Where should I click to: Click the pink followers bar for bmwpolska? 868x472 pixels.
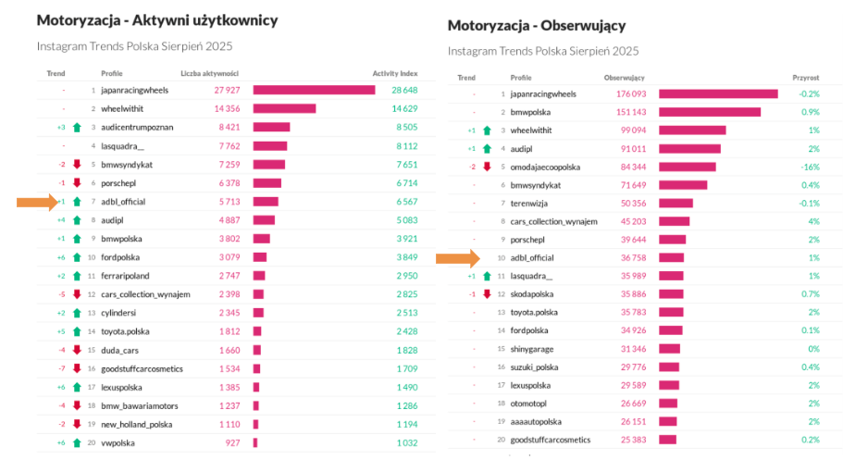coord(710,112)
